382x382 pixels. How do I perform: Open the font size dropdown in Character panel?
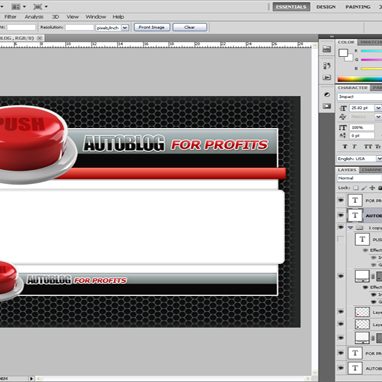[x=378, y=108]
